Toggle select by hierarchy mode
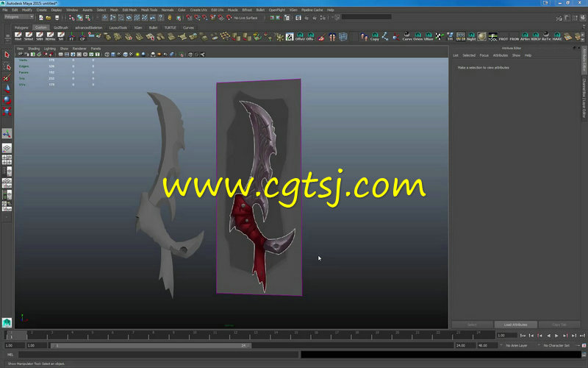This screenshot has width=588, height=368. pos(71,18)
